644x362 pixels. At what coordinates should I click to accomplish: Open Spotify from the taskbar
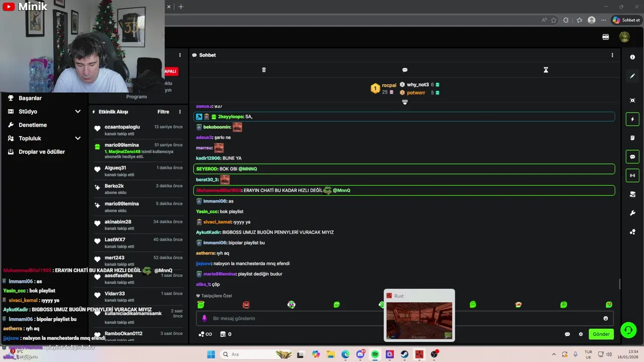click(375, 354)
